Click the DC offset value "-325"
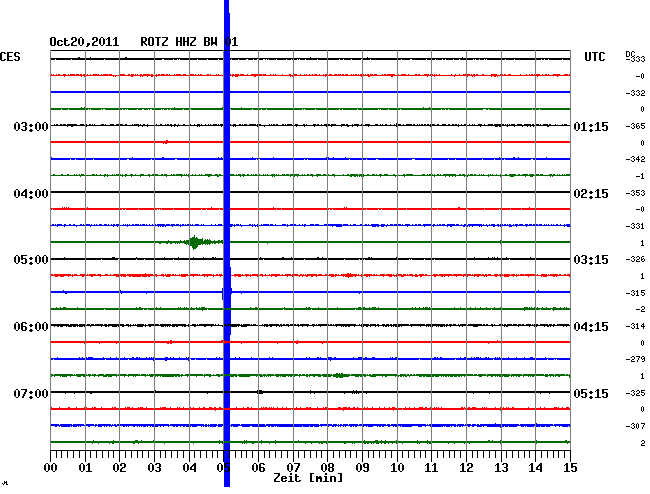This screenshot has height=494, width=650. [635, 393]
